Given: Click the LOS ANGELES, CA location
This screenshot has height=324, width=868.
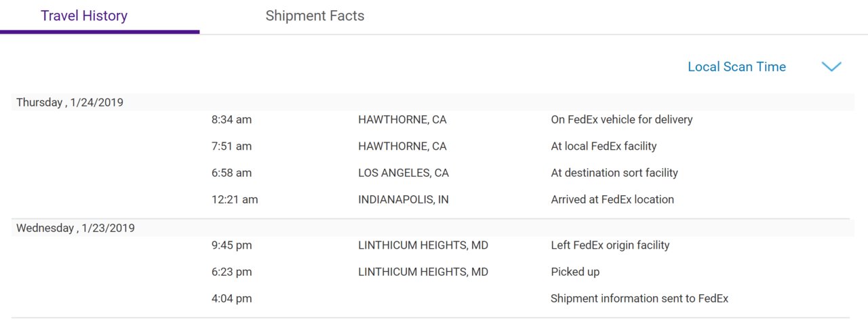Looking at the screenshot, I should 403,173.
